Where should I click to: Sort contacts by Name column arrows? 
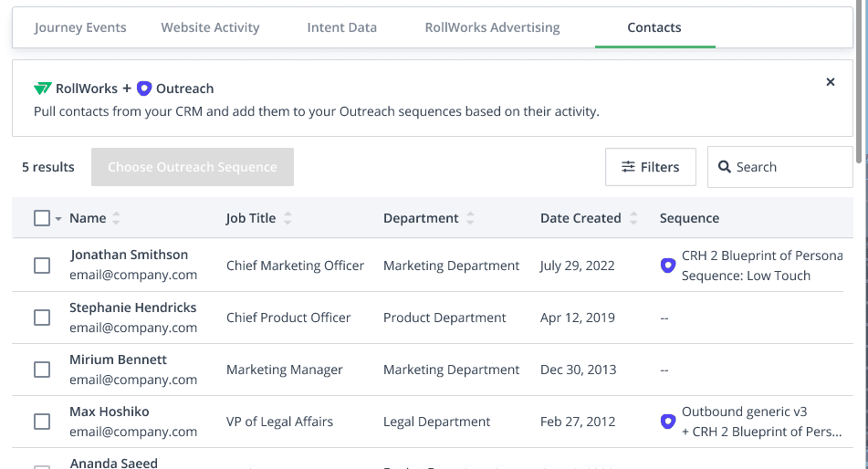tap(116, 218)
